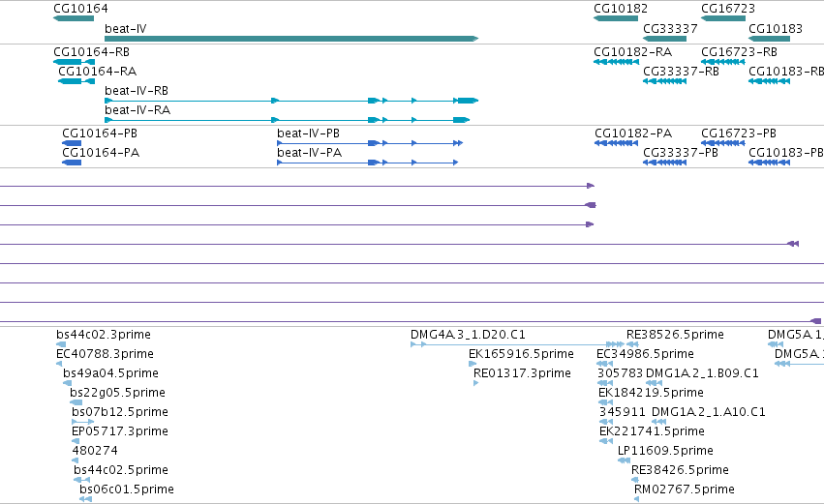This screenshot has width=824, height=504.
Task: Select the CG10164 gene bar
Action: pyautogui.click(x=74, y=18)
